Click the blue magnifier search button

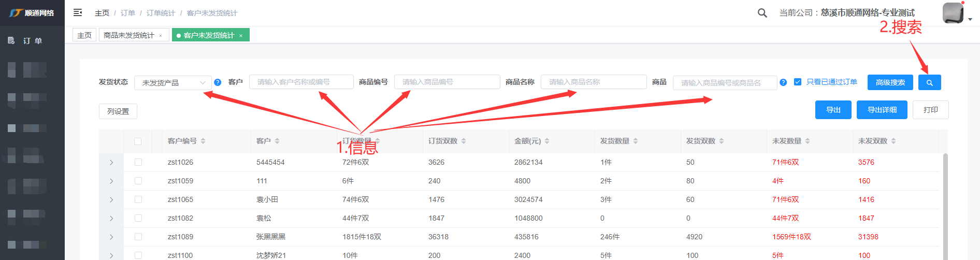point(929,82)
